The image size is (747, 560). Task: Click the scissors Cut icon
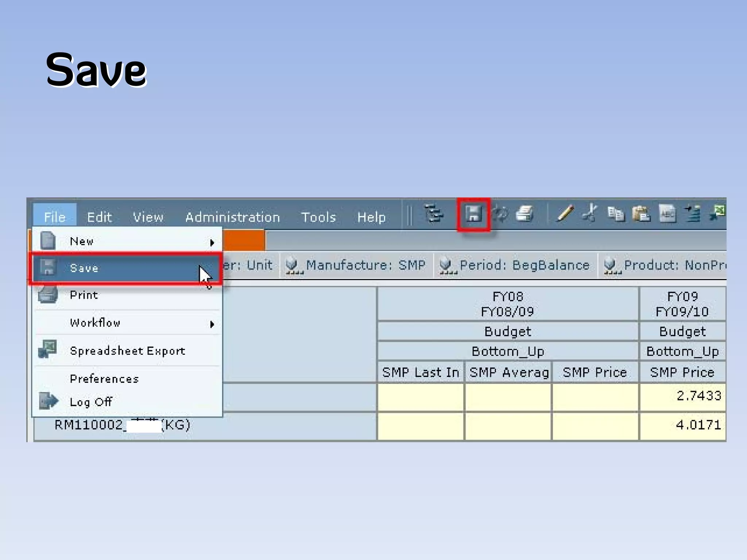pyautogui.click(x=590, y=214)
